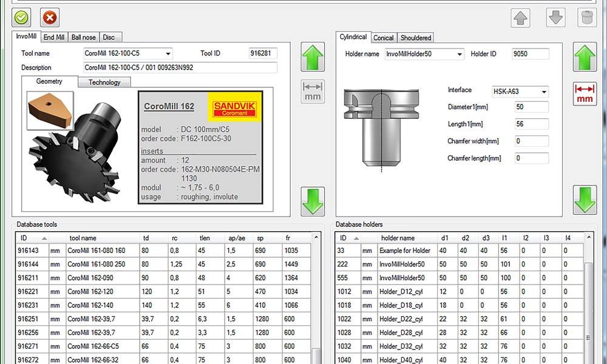Click the Sandvik Coromant logo
The width and height of the screenshot is (607, 364).
point(234,108)
